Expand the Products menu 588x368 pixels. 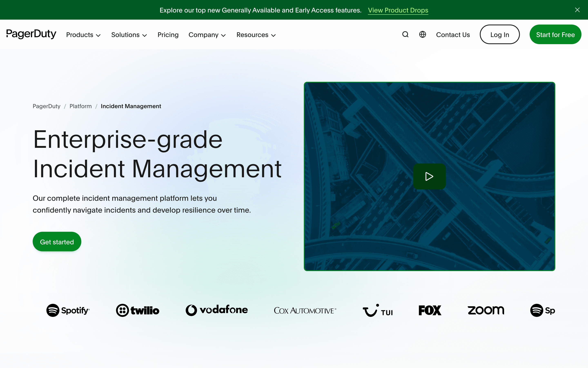click(83, 35)
